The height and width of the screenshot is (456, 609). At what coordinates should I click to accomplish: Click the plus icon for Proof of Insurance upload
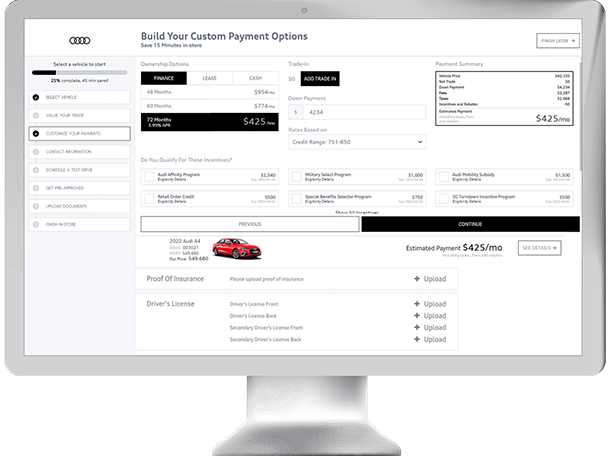point(416,280)
